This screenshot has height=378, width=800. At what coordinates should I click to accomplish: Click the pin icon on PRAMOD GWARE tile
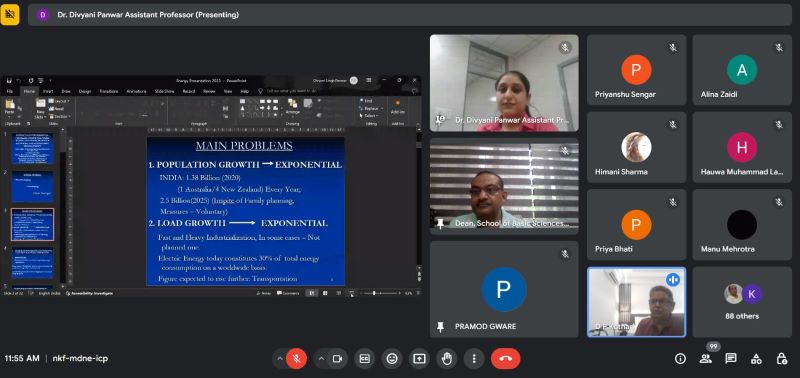click(x=440, y=326)
